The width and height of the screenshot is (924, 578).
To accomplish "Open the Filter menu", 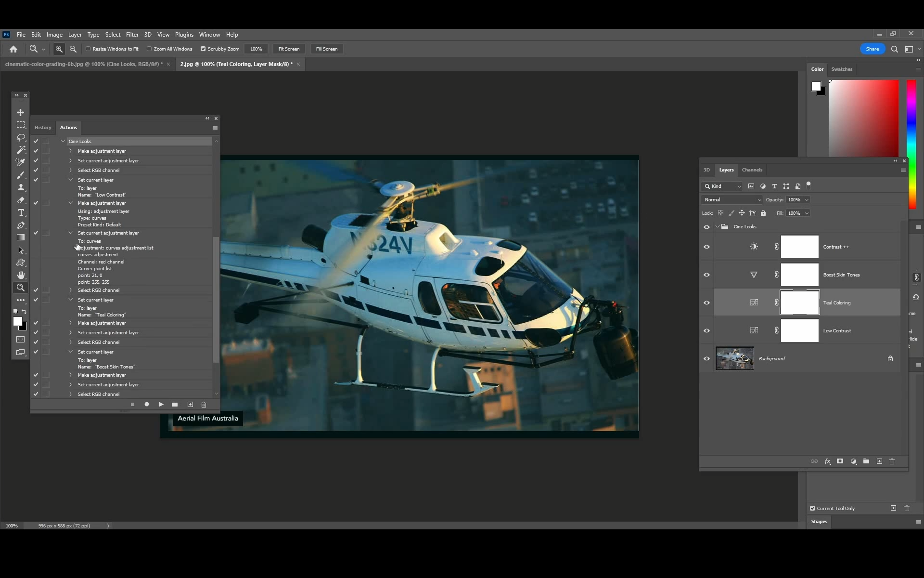I will [132, 35].
